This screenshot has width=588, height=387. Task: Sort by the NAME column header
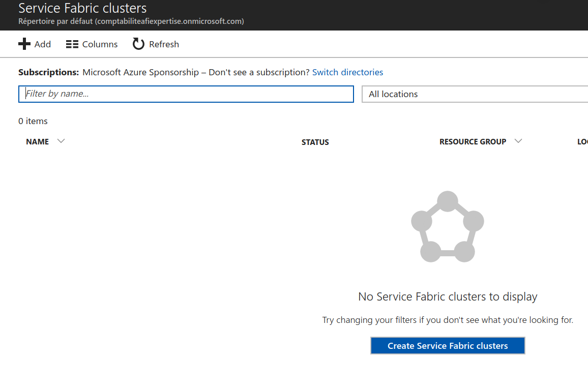pyautogui.click(x=38, y=142)
